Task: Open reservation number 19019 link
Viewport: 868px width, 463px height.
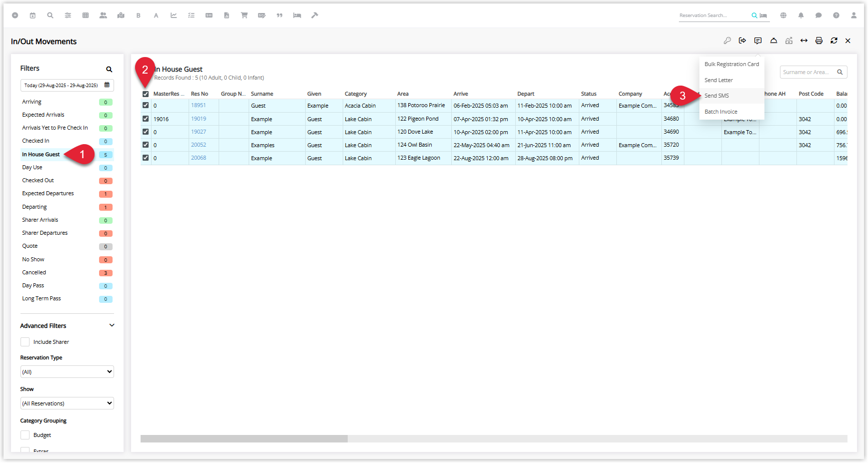Action: [199, 119]
